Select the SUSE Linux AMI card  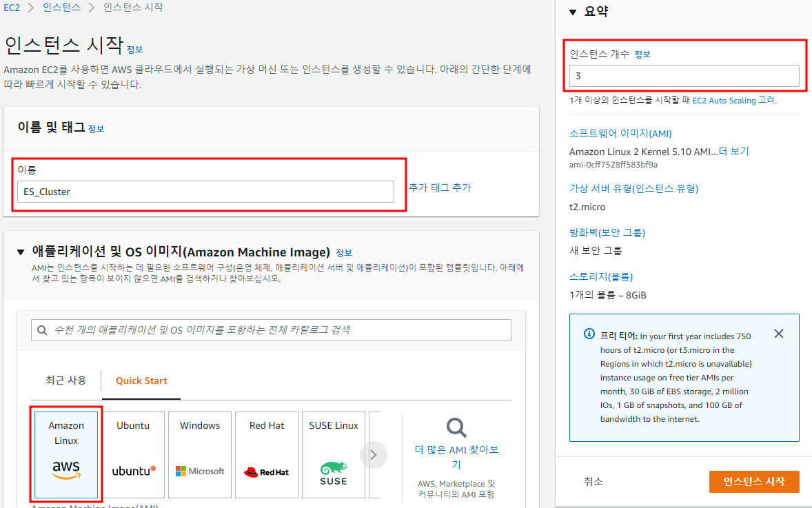pos(334,455)
